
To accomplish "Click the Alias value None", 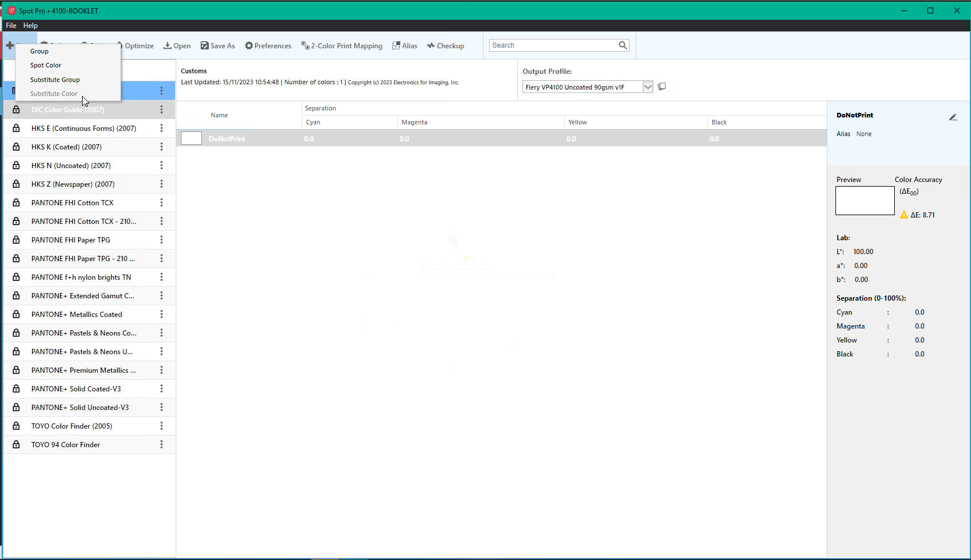I will (864, 134).
